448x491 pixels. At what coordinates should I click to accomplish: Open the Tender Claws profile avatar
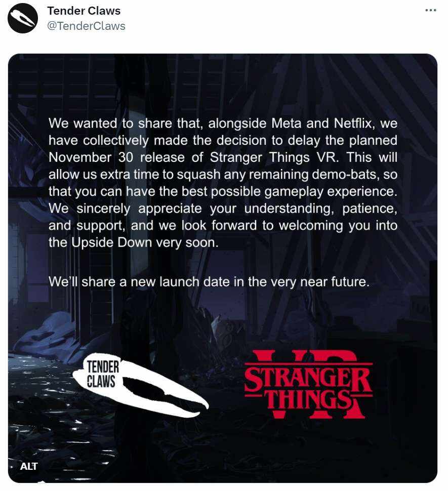pos(23,18)
